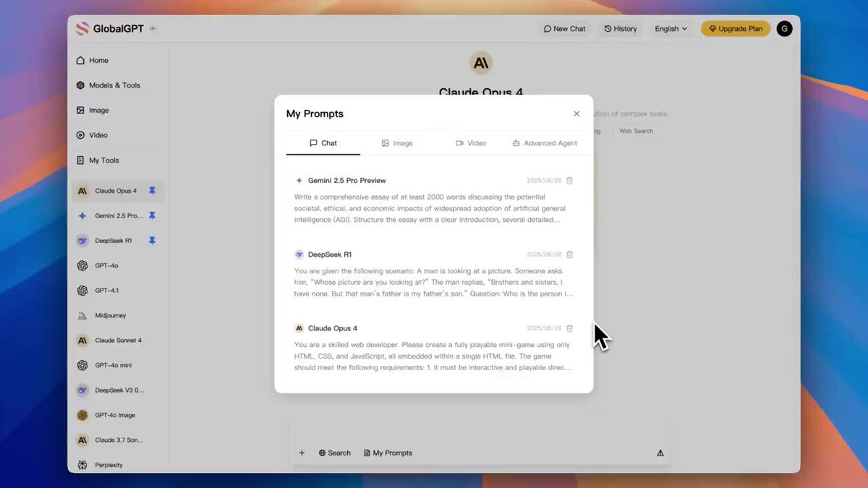Click the Upgrade Plan button

coord(735,29)
